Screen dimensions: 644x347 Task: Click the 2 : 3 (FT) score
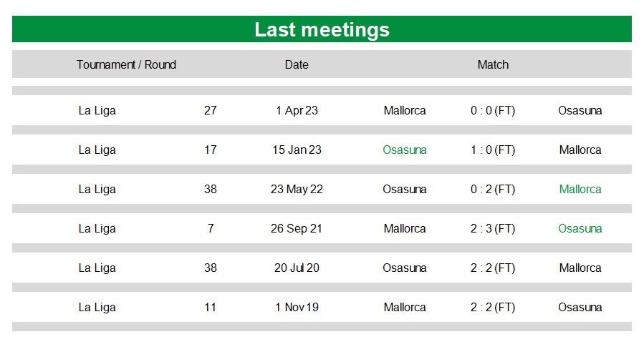[x=493, y=228]
